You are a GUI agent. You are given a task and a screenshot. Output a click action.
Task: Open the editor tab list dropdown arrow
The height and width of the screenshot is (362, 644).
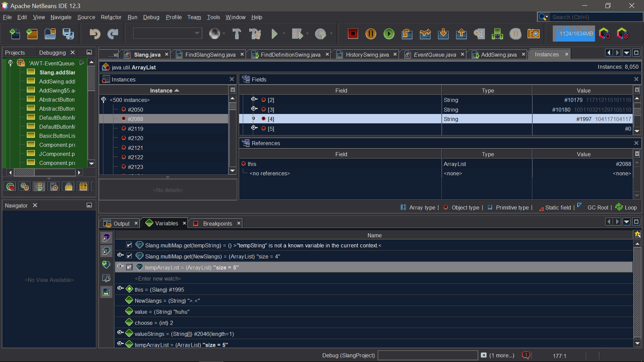[627, 53]
